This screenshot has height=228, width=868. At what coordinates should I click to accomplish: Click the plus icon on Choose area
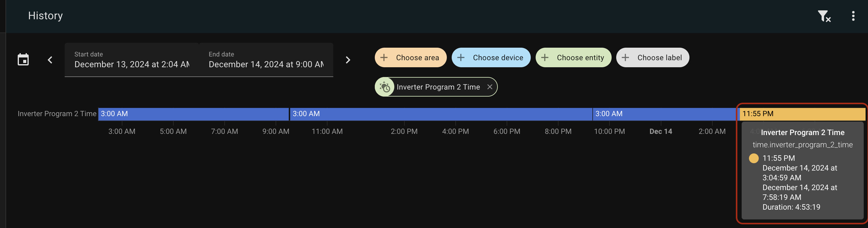(x=384, y=57)
